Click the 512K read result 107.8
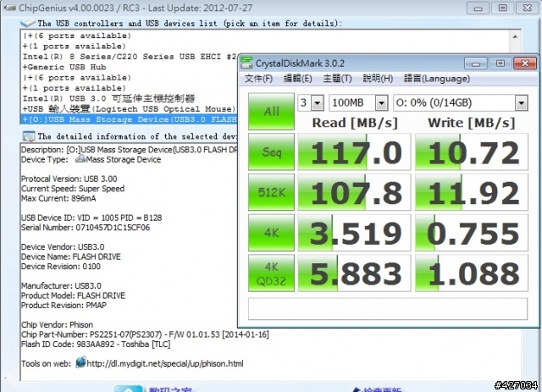This screenshot has width=542, height=392. [x=354, y=192]
